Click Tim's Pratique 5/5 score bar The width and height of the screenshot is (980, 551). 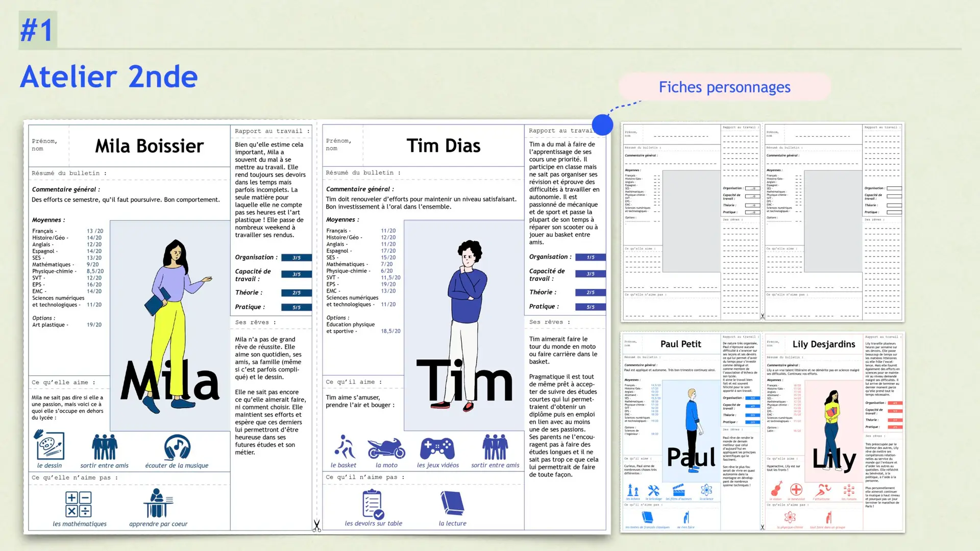pyautogui.click(x=590, y=307)
